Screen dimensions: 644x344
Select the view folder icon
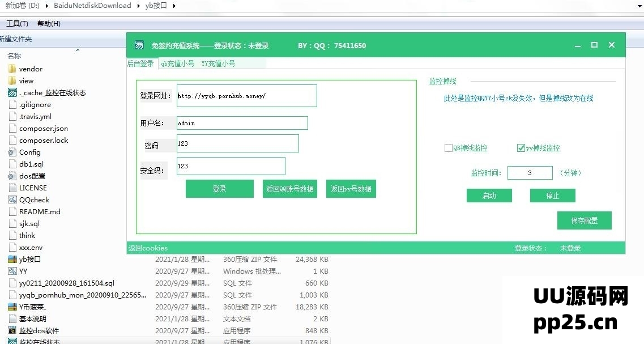12,80
